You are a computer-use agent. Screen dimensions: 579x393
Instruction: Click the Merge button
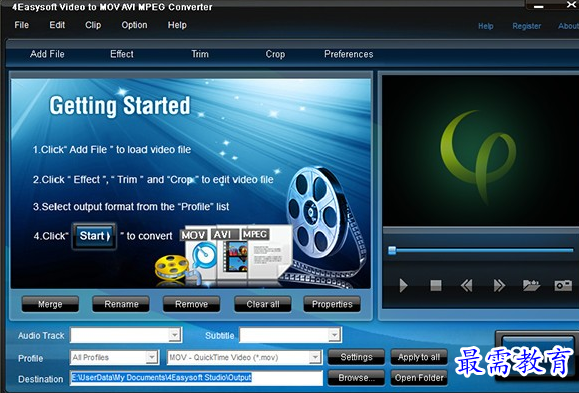(x=50, y=304)
